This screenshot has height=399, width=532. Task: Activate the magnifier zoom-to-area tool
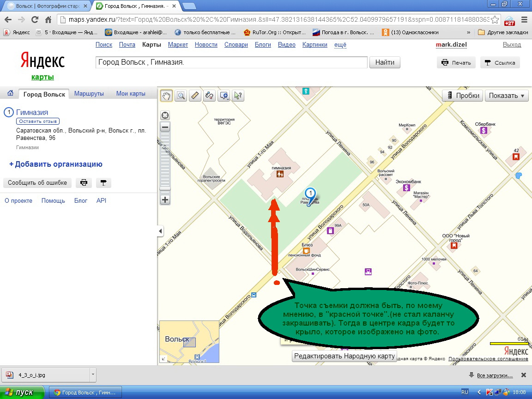pos(181,96)
